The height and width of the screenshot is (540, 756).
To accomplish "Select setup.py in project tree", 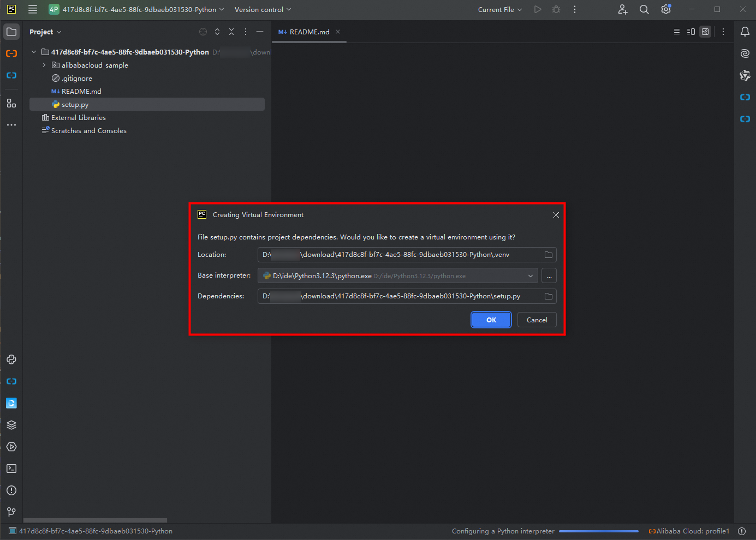I will click(x=147, y=104).
